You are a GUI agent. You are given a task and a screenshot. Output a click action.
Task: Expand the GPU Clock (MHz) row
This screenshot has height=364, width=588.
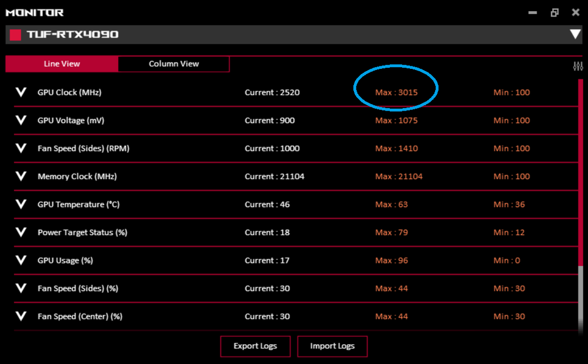(21, 92)
